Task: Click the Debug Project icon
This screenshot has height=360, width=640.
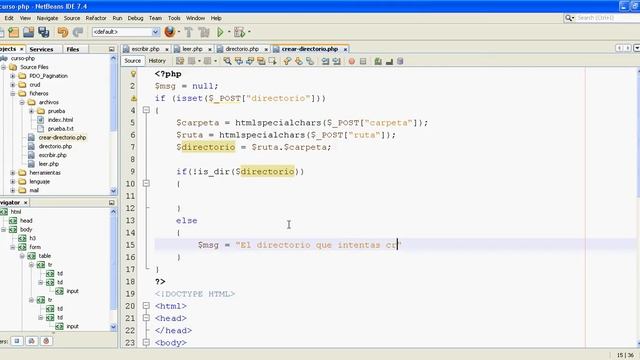Action: (x=240, y=32)
